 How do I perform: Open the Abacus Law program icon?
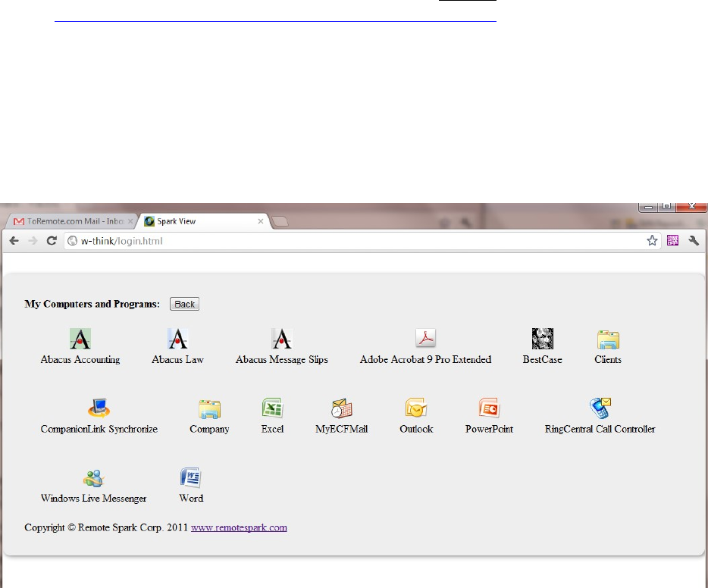(177, 339)
